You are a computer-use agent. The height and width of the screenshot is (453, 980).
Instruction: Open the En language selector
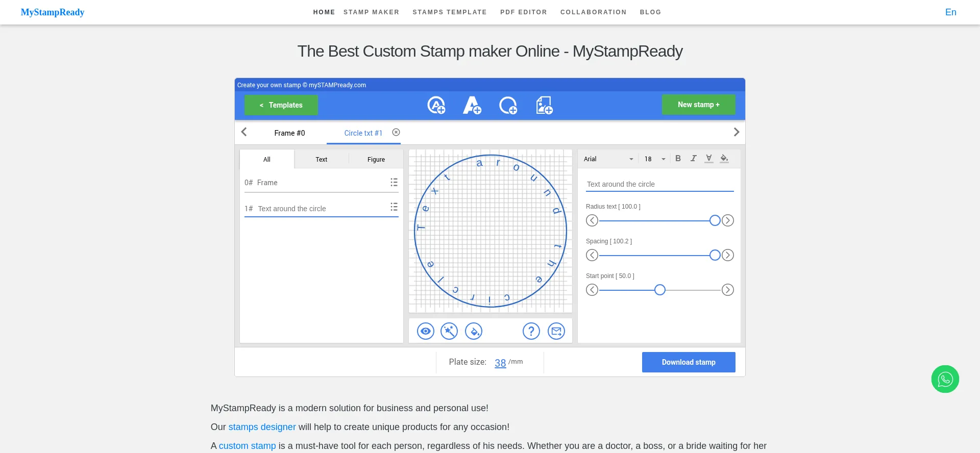point(950,12)
